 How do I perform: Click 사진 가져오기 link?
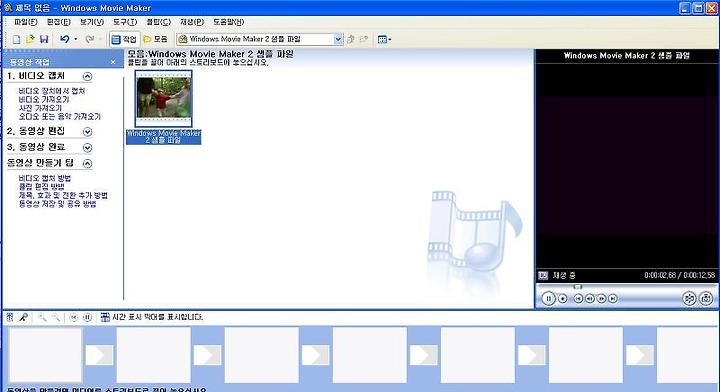40,108
